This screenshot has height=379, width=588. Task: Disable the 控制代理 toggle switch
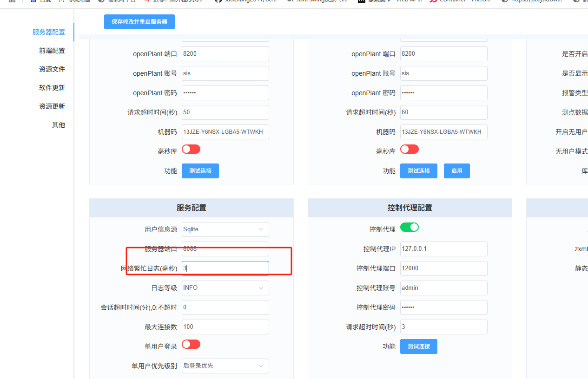[409, 227]
